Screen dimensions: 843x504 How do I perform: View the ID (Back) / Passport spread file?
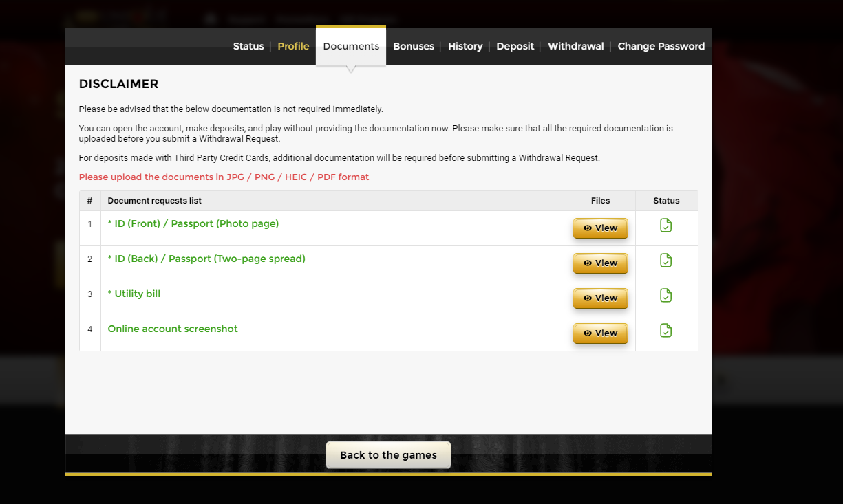click(600, 263)
